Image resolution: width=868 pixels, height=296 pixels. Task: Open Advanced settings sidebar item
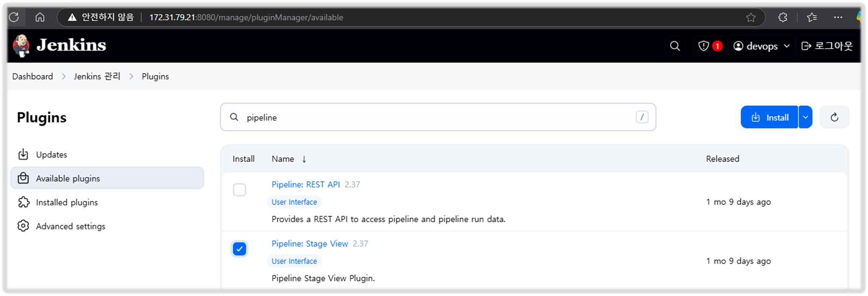point(107,226)
